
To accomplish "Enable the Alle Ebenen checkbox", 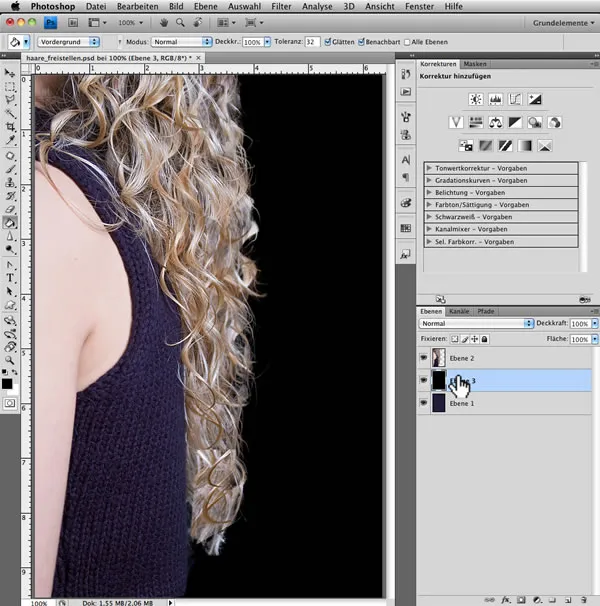I will coord(406,42).
